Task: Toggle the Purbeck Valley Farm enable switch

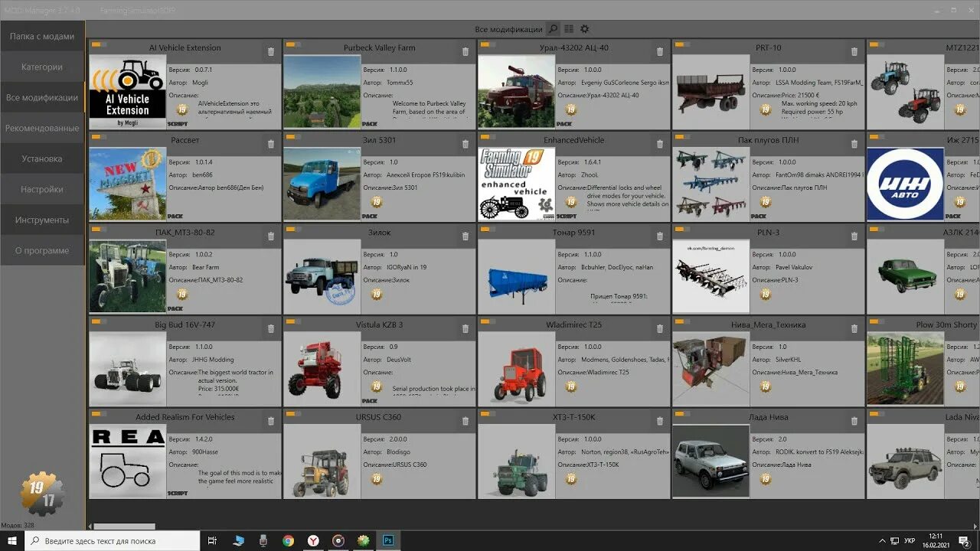Action: click(292, 44)
